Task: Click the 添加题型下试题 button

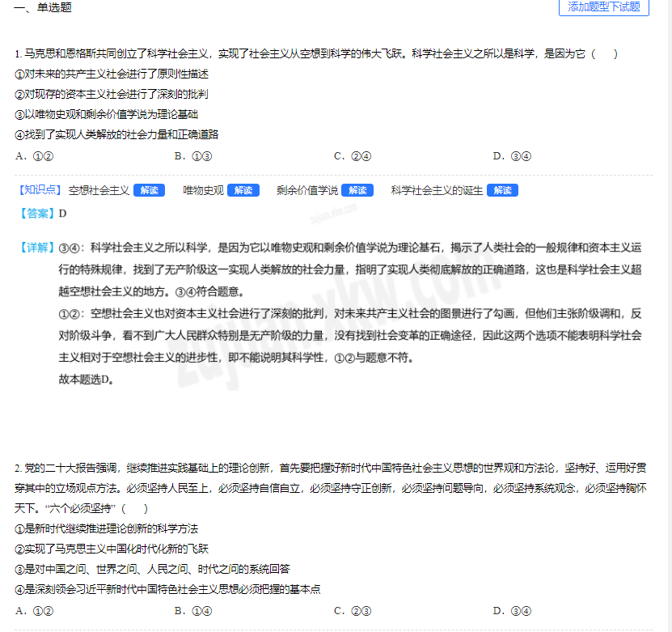Action: (603, 7)
